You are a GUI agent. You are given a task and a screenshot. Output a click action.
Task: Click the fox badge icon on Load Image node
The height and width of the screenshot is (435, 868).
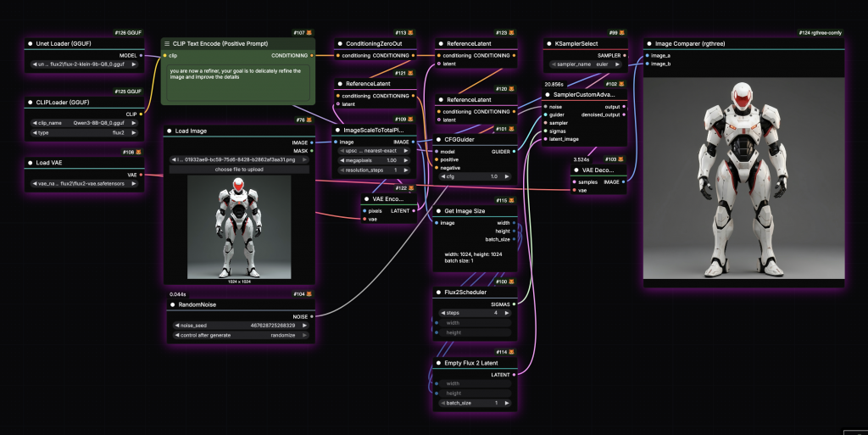311,120
